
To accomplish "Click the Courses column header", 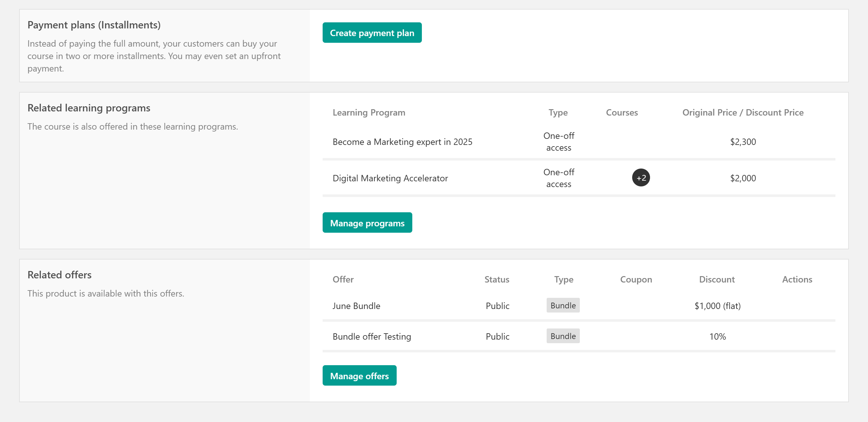I will click(x=622, y=113).
